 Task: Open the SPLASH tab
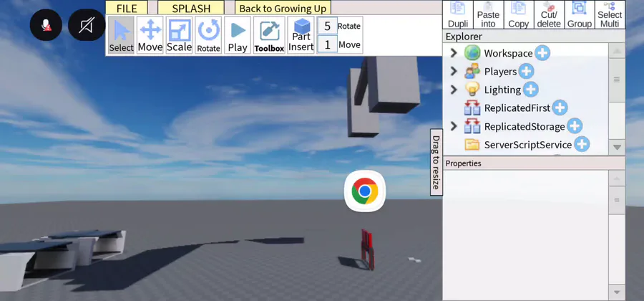click(191, 8)
